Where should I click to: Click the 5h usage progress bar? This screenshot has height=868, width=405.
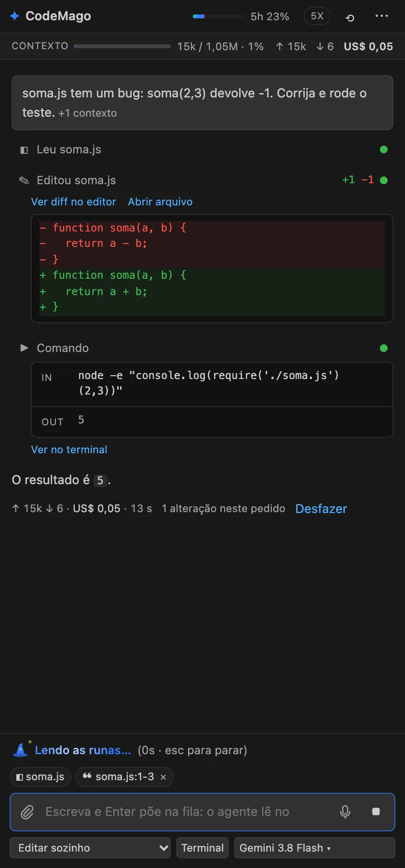coord(219,16)
